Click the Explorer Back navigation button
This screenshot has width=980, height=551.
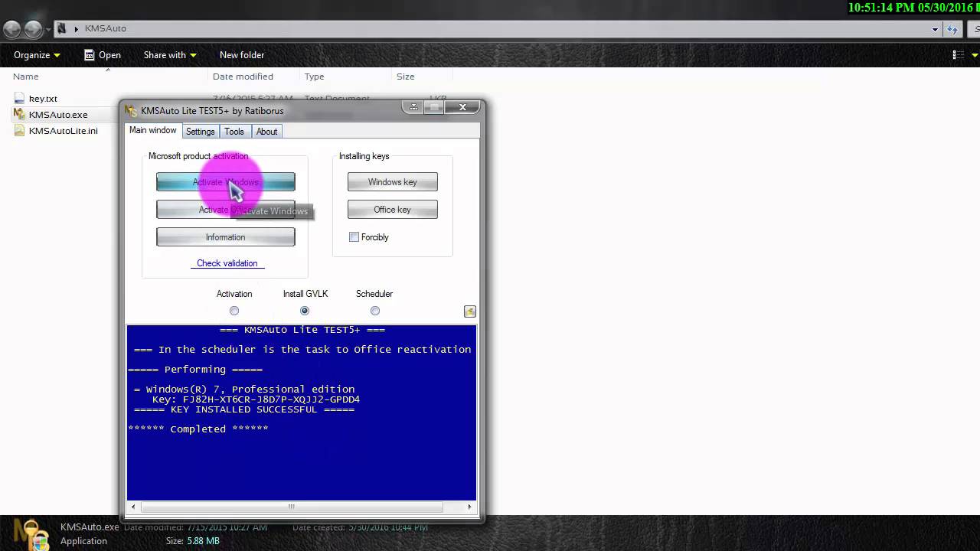pyautogui.click(x=12, y=29)
